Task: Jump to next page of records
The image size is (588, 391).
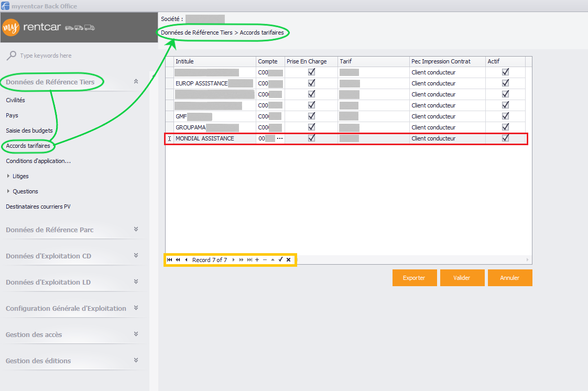Action: (x=241, y=260)
